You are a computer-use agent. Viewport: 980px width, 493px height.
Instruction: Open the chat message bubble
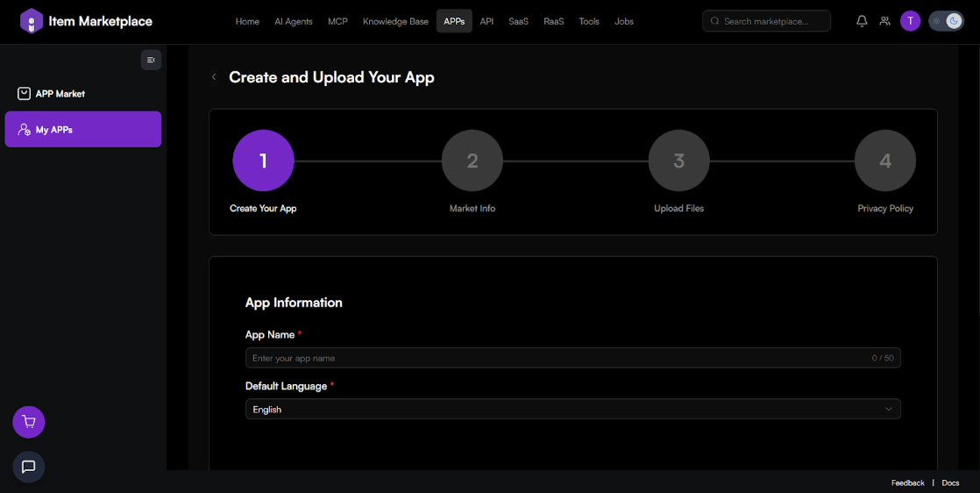pyautogui.click(x=29, y=467)
